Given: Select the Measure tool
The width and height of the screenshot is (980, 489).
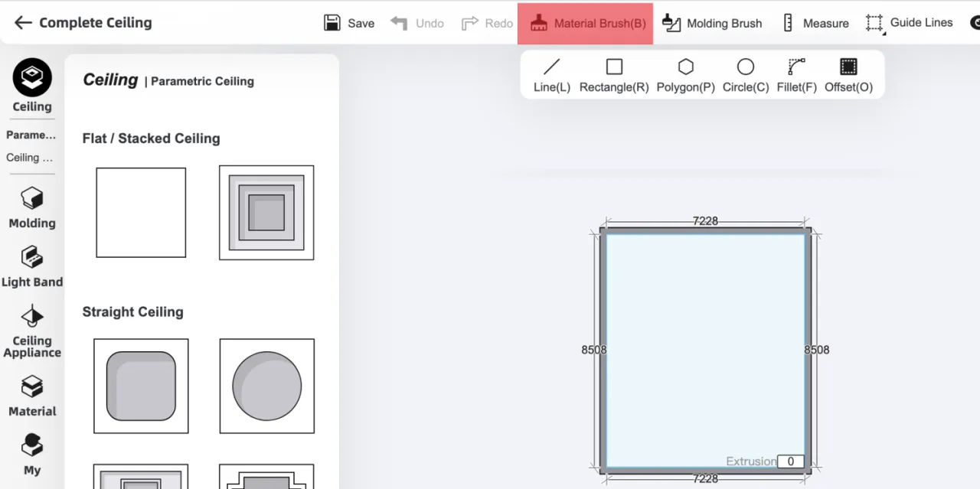Looking at the screenshot, I should [x=815, y=23].
